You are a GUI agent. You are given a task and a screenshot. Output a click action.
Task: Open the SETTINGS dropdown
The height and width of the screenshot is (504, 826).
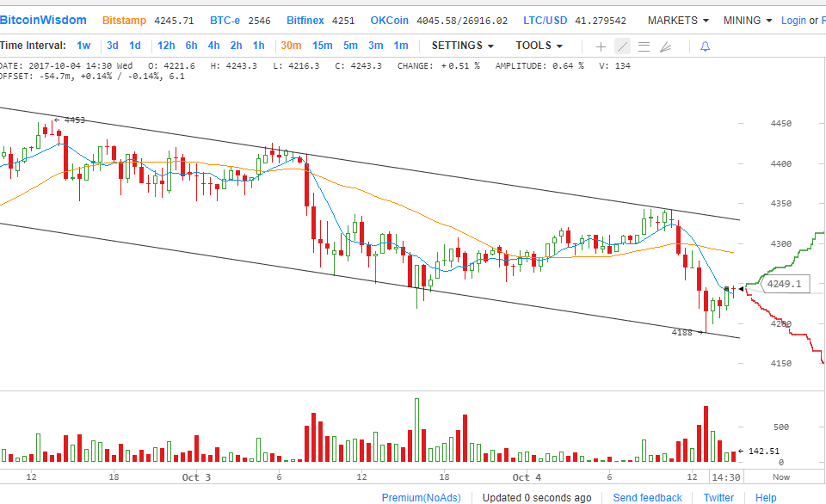[463, 46]
